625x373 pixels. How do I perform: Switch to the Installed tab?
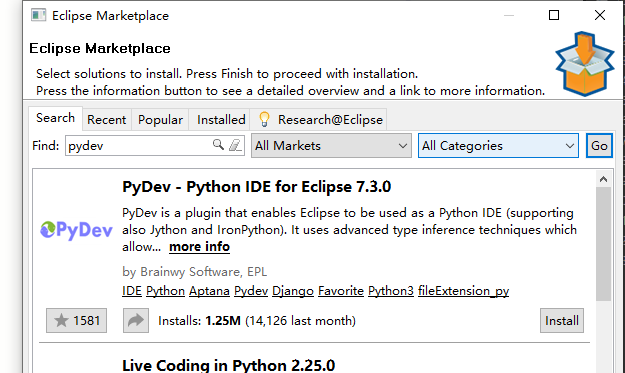221,120
